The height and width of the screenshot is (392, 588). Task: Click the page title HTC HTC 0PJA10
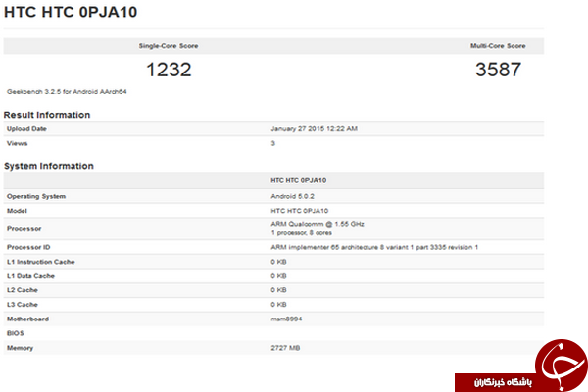(71, 12)
